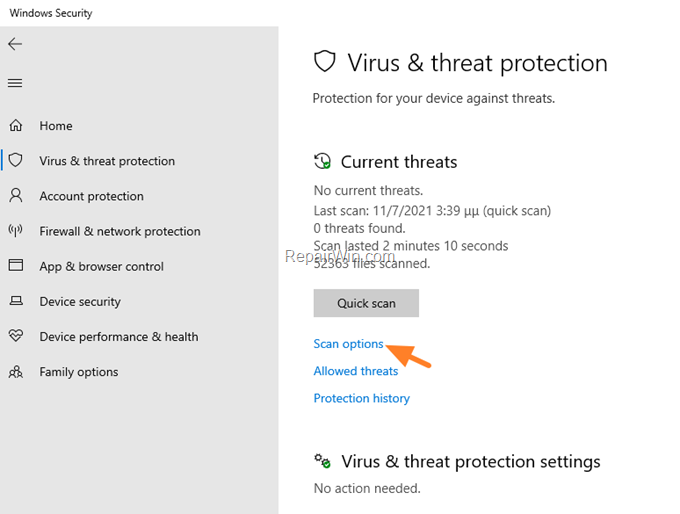The width and height of the screenshot is (680, 514).
Task: Click the Firewall antenna icon
Action: [x=16, y=230]
